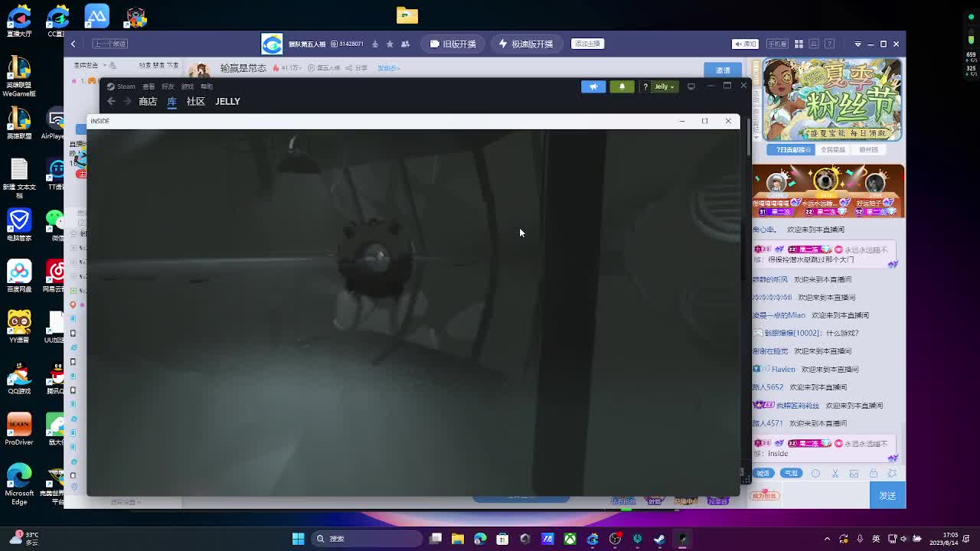Viewport: 980px width, 551px height.
Task: Select the 7日贡献榜 tab
Action: click(x=792, y=149)
